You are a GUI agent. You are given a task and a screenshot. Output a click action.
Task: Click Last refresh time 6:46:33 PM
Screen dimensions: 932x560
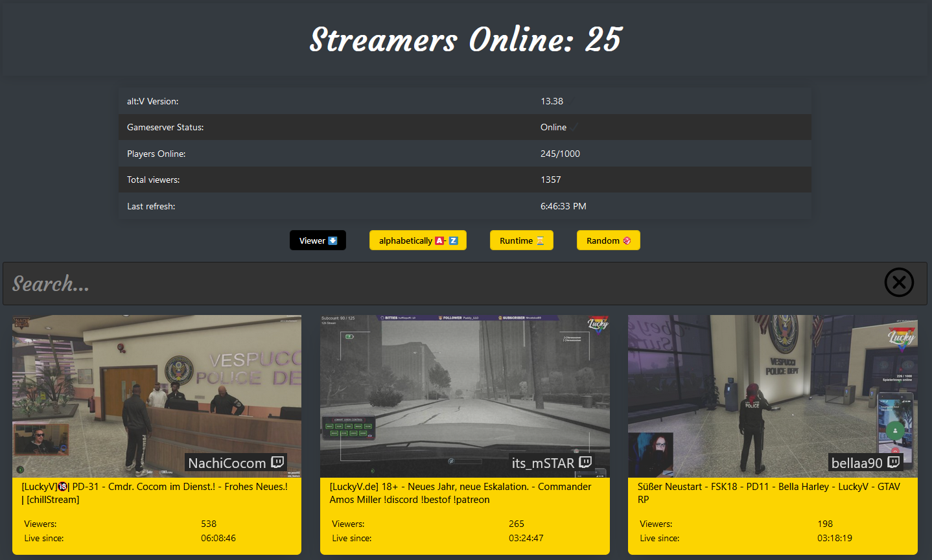coord(563,206)
